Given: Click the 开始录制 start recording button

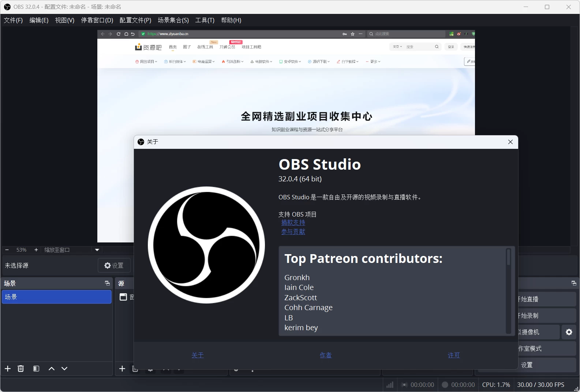Looking at the screenshot, I should click(547, 316).
